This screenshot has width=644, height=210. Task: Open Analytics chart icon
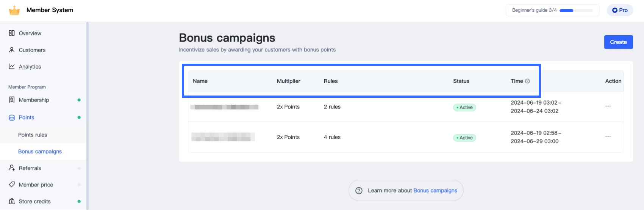(12, 66)
